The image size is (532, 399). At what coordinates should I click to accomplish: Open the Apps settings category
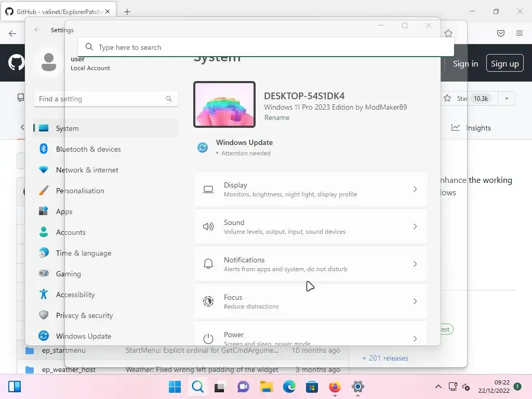pyautogui.click(x=105, y=211)
